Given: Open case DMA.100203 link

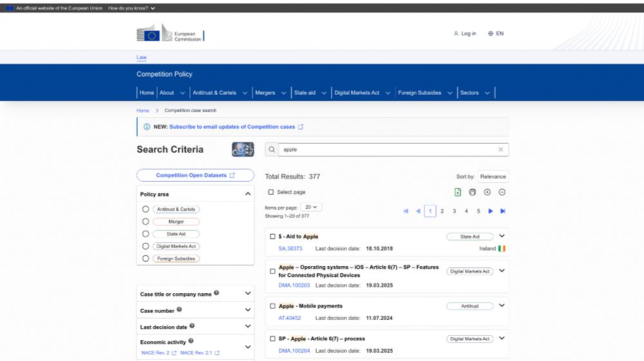Looking at the screenshot, I should pyautogui.click(x=294, y=286).
